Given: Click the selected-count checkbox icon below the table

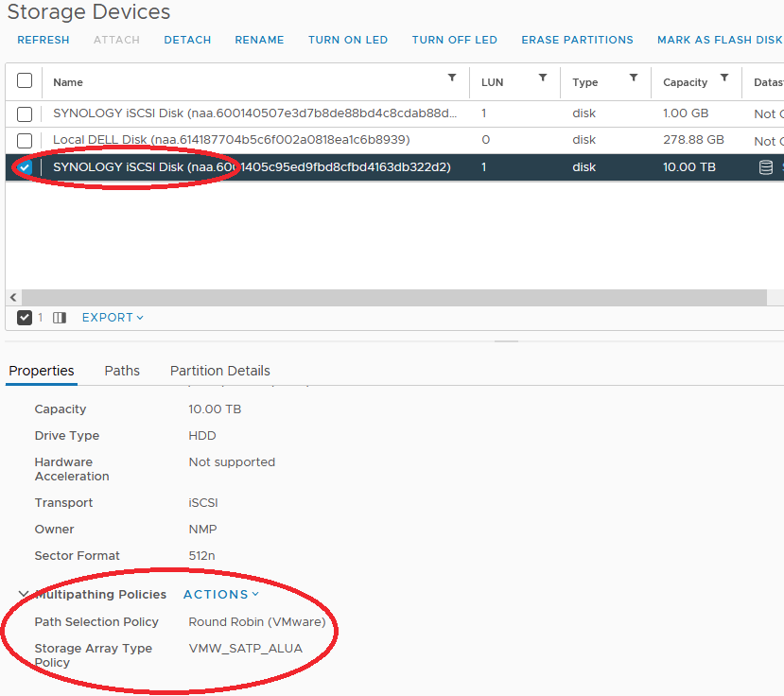Looking at the screenshot, I should pos(26,318).
